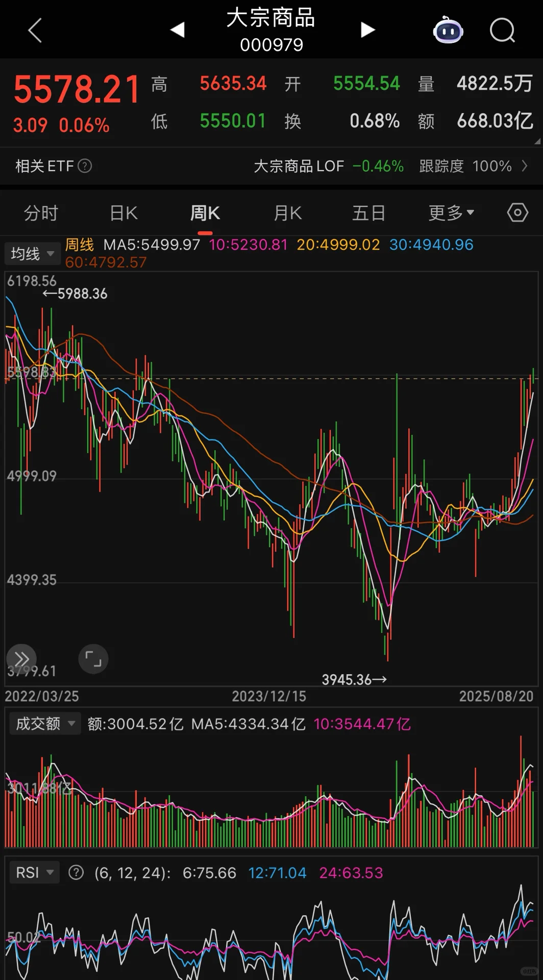This screenshot has width=543, height=980.
Task: Open chart settings hexagon icon
Action: click(x=517, y=212)
